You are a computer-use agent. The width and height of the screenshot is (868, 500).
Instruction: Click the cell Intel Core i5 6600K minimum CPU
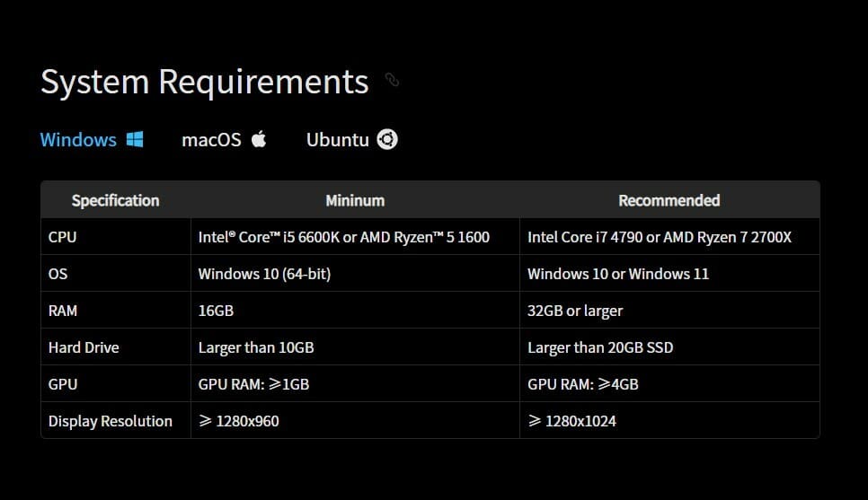coord(355,237)
